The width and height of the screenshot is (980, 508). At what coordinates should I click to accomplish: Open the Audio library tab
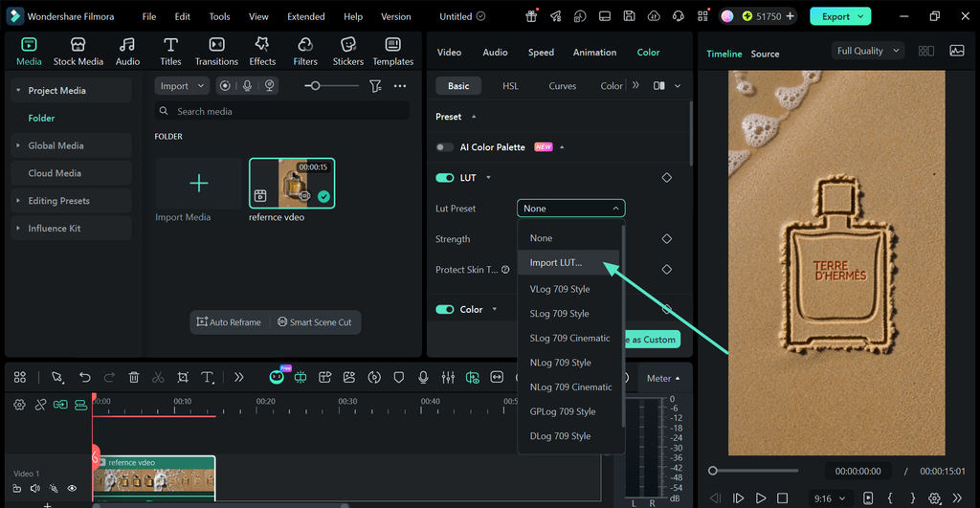coord(127,52)
